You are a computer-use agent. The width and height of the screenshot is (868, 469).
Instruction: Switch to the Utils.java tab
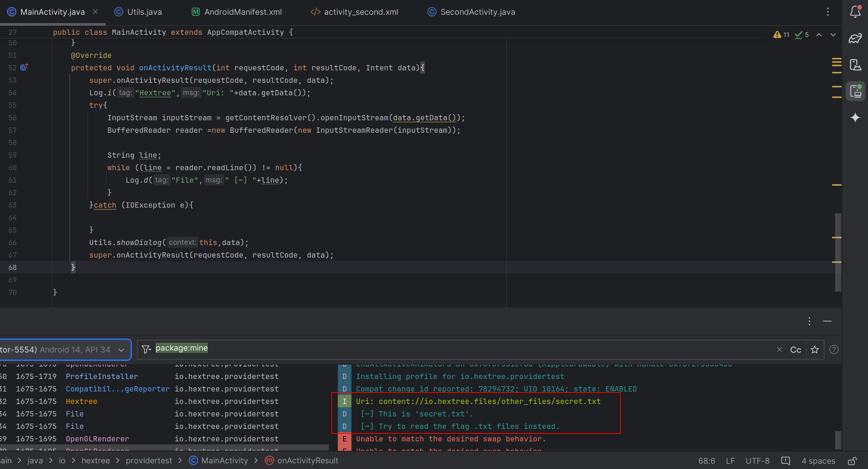tap(138, 12)
